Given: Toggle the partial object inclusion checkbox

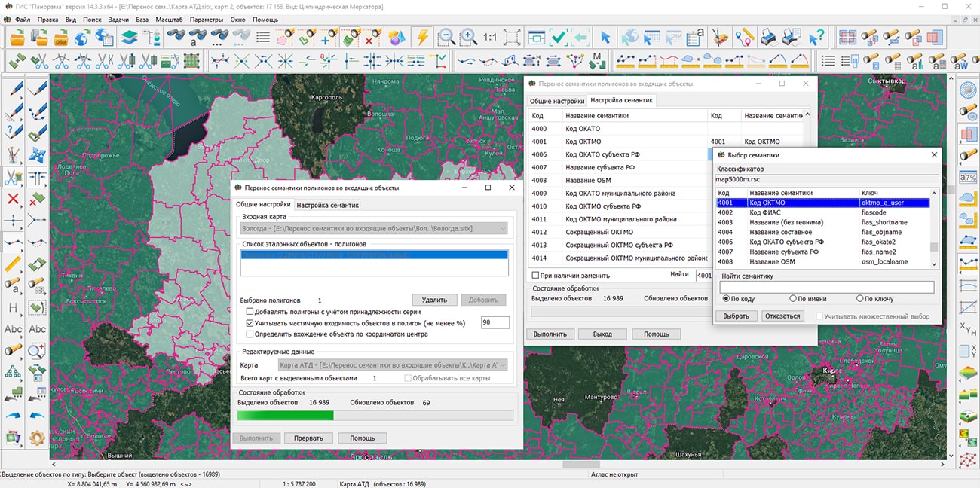Looking at the screenshot, I should pyautogui.click(x=250, y=323).
